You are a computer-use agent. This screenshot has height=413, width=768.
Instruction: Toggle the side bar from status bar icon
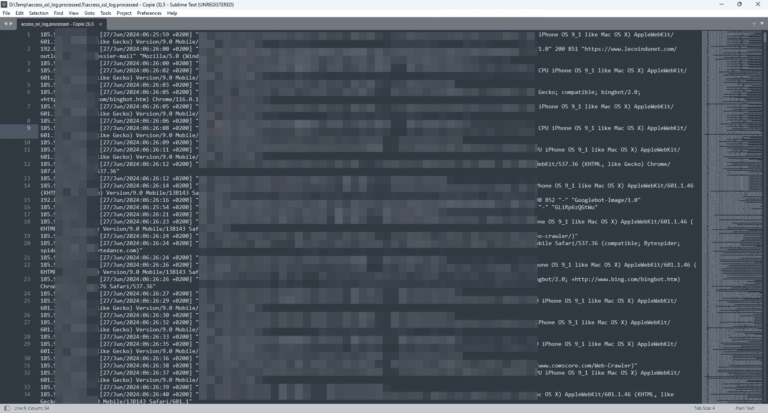[x=6, y=408]
